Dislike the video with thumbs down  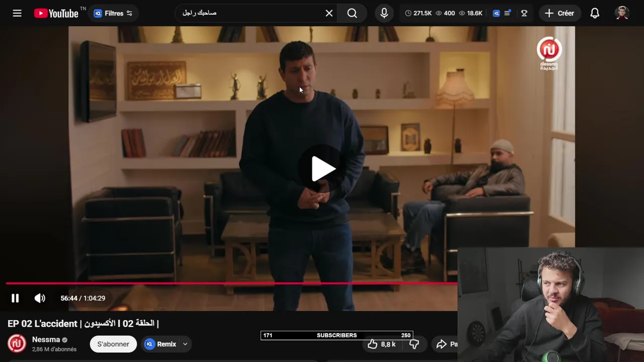pos(414,344)
